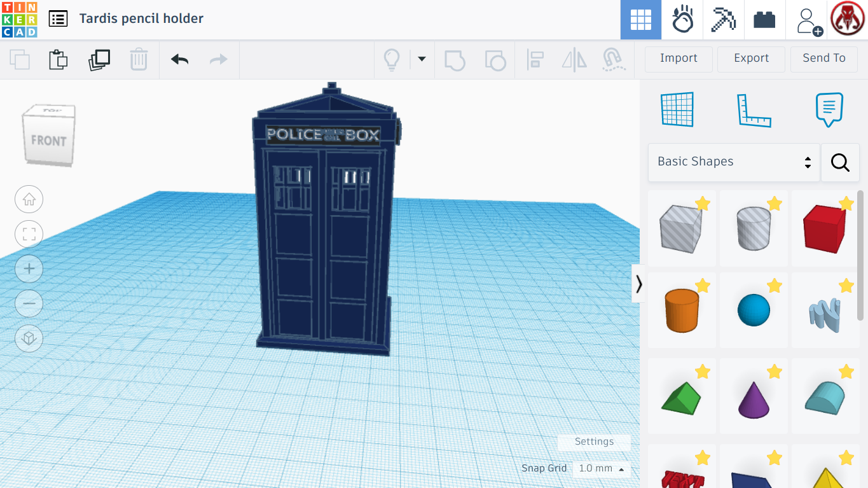Select the Ruler tool

754,110
